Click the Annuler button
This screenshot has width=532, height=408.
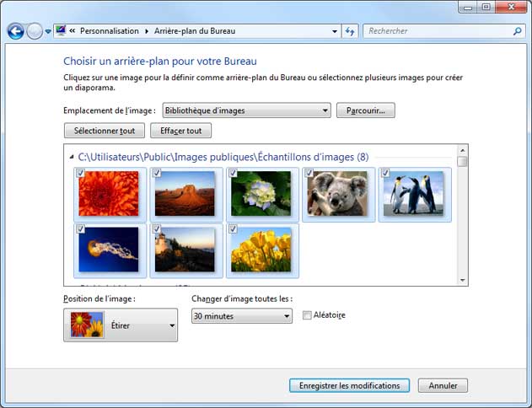pos(443,385)
